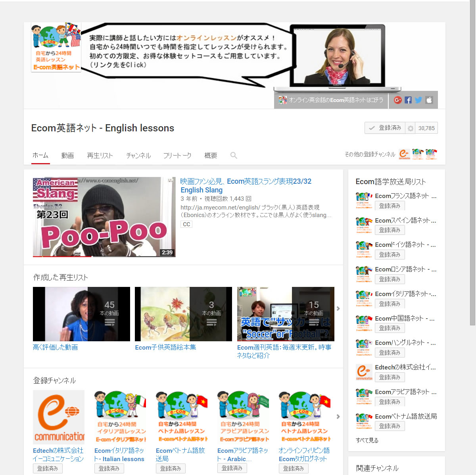The height and width of the screenshot is (475, 476).
Task: Open Ecomアラビア語ネット channel icon in sidebar
Action: click(x=364, y=397)
